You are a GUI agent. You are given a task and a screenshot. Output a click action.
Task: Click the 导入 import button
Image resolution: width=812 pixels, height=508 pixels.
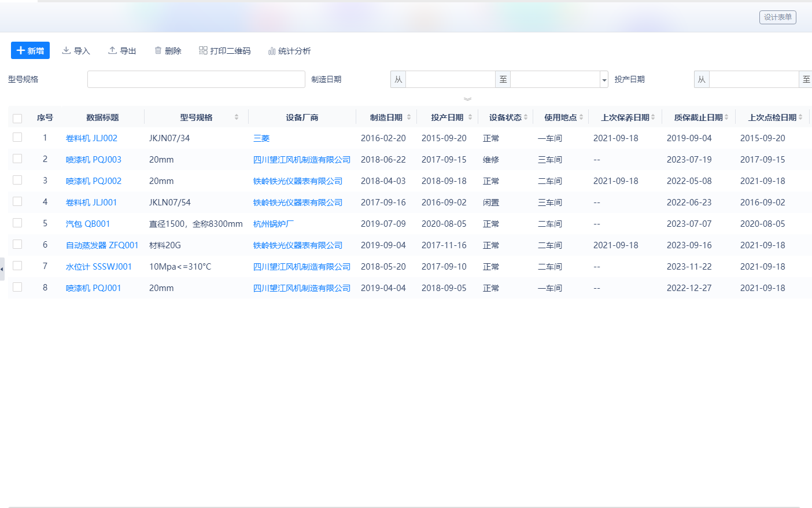76,51
